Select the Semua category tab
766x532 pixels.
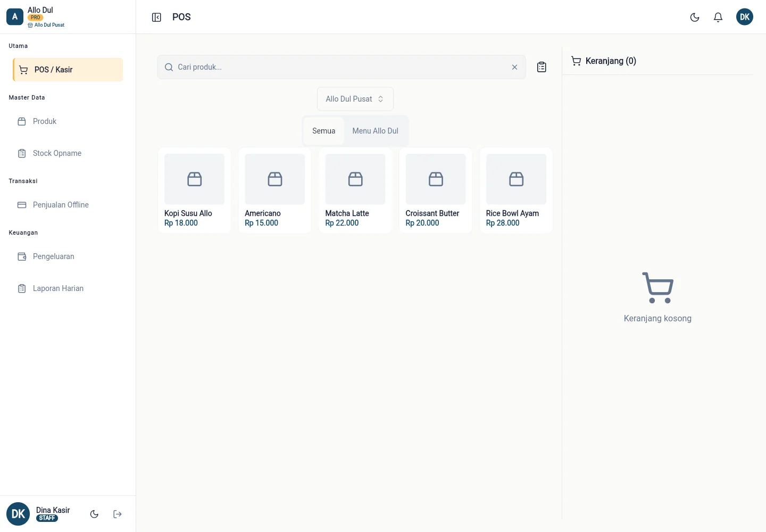(x=324, y=131)
